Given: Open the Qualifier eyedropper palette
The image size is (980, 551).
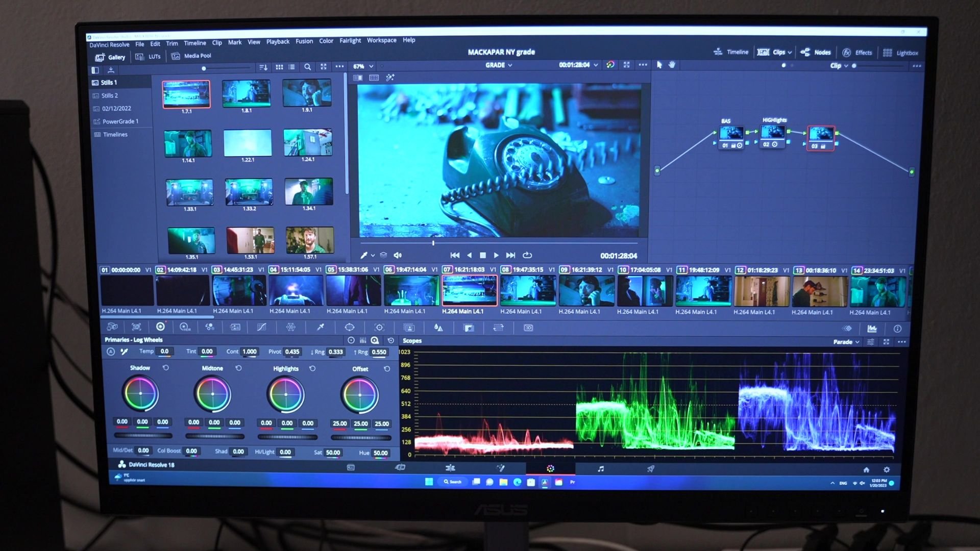Looking at the screenshot, I should coord(321,328).
